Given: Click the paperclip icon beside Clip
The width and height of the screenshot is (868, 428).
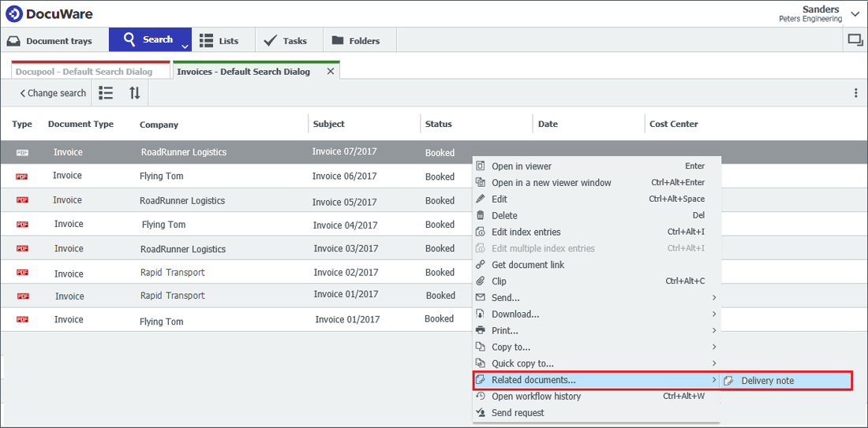Looking at the screenshot, I should 481,281.
